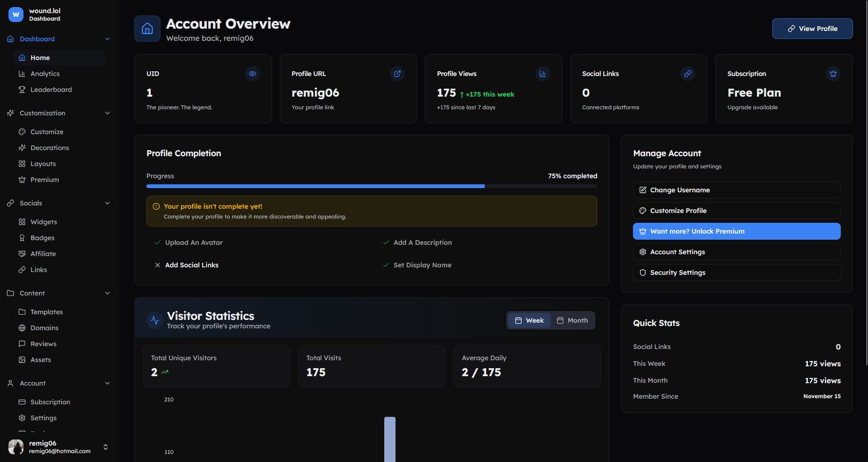Click the bar chart icon on Profile Views
This screenshot has width=868, height=462.
point(542,74)
